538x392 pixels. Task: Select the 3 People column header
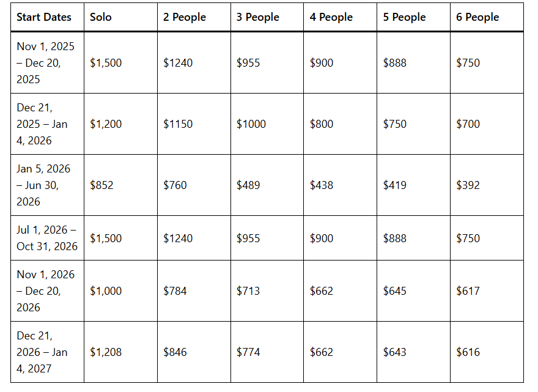pos(258,17)
